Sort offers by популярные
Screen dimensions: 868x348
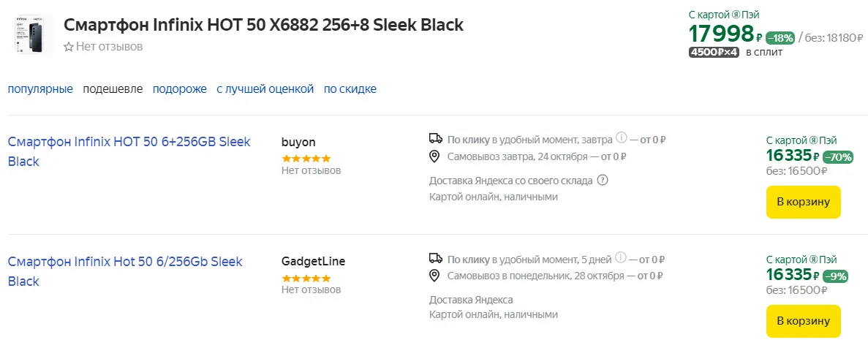click(40, 89)
